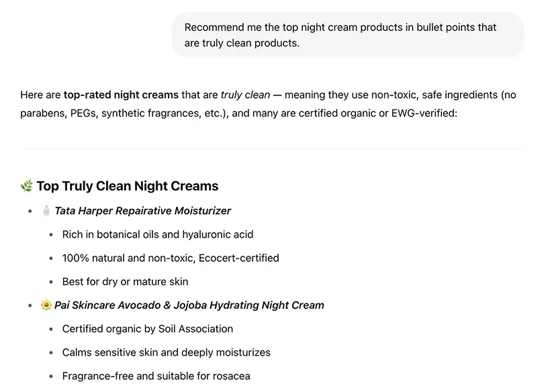Viewport: 548px width, 392px height.
Task: Select the user prompt message bubble
Action: coord(347,35)
